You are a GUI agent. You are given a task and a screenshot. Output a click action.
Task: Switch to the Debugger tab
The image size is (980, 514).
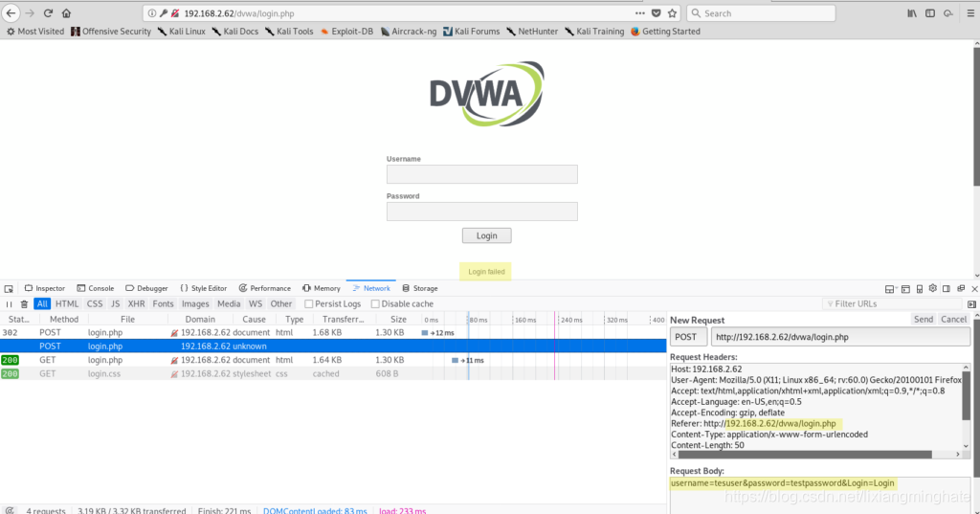(x=146, y=288)
